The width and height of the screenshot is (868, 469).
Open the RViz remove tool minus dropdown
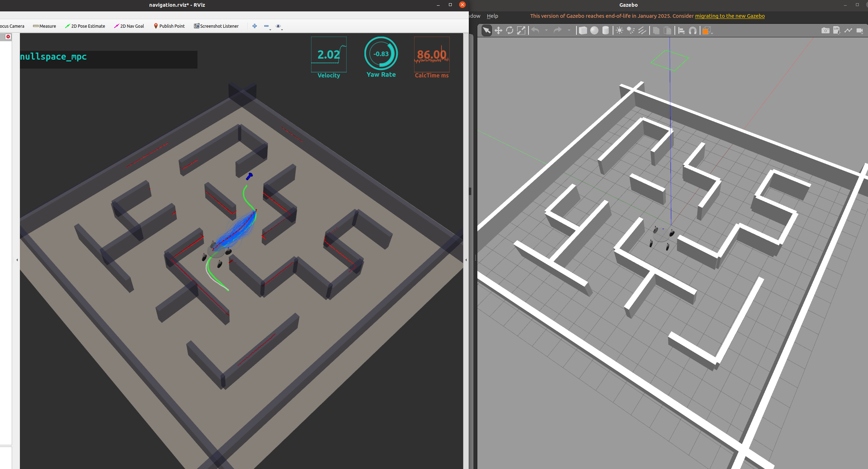270,29
